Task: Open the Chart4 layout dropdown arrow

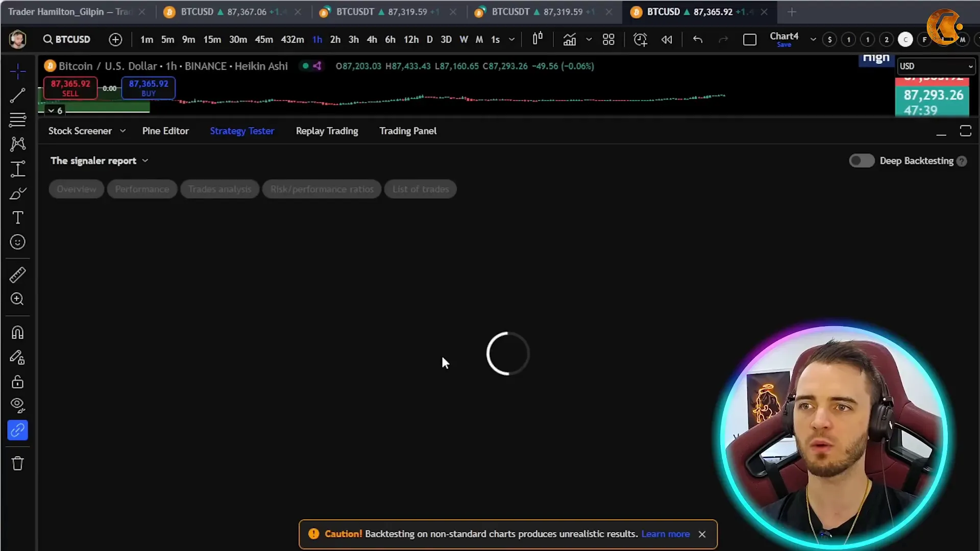Action: 813,39
